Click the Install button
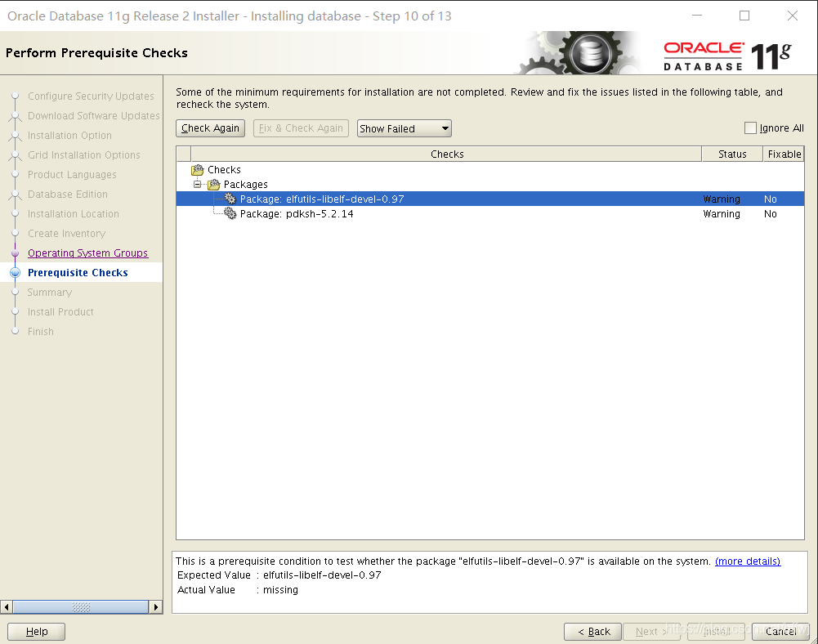 717,632
